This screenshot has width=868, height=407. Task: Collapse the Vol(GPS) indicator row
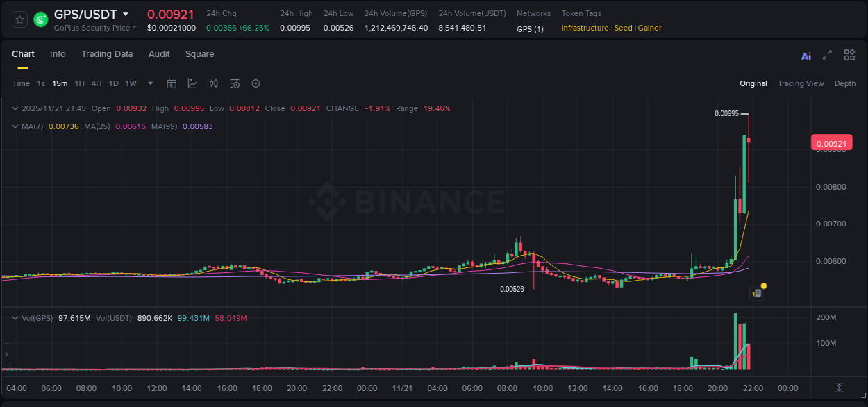(x=15, y=318)
